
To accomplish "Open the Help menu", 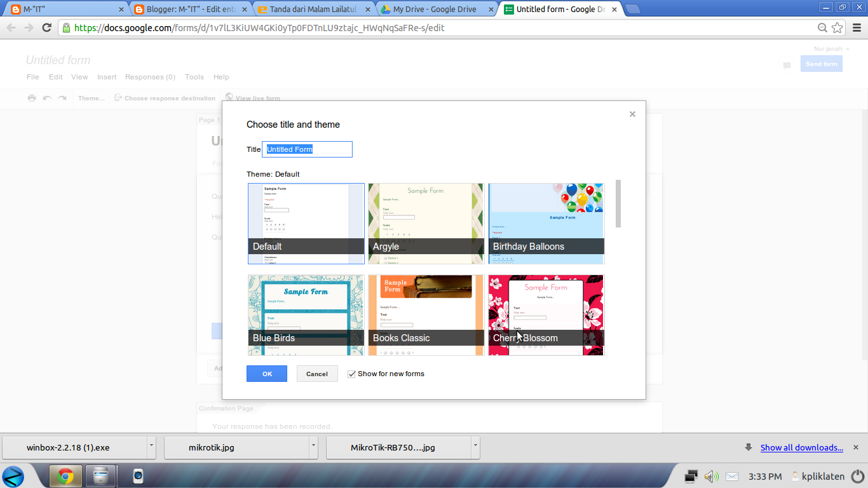I will point(221,77).
